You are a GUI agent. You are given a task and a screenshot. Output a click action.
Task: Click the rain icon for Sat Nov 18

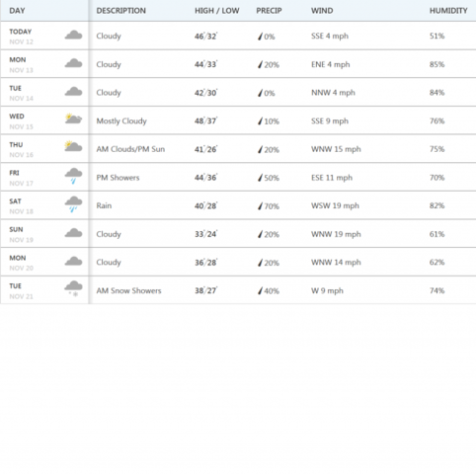click(73, 204)
